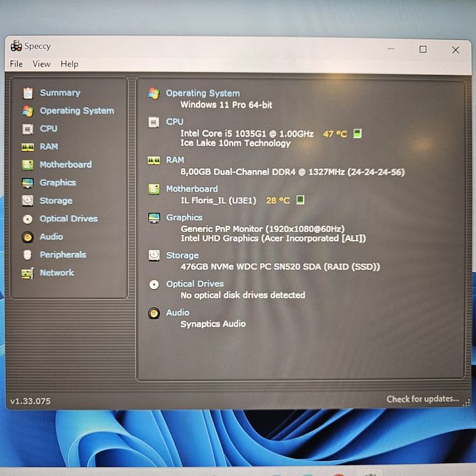
Task: Click the Motherboard icon in sidebar
Action: coord(28,165)
